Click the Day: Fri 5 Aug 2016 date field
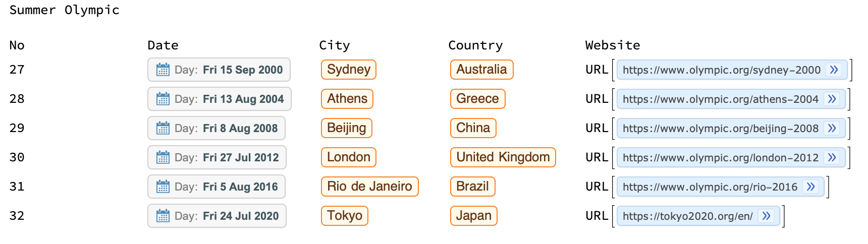The image size is (868, 244). pos(216,187)
